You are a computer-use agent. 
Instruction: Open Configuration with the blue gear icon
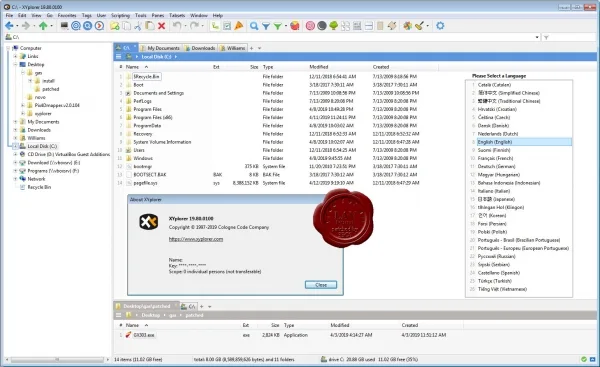[x=440, y=26]
